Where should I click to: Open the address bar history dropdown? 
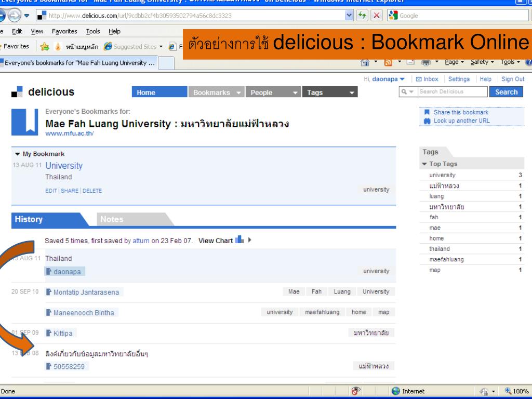pyautogui.click(x=349, y=15)
